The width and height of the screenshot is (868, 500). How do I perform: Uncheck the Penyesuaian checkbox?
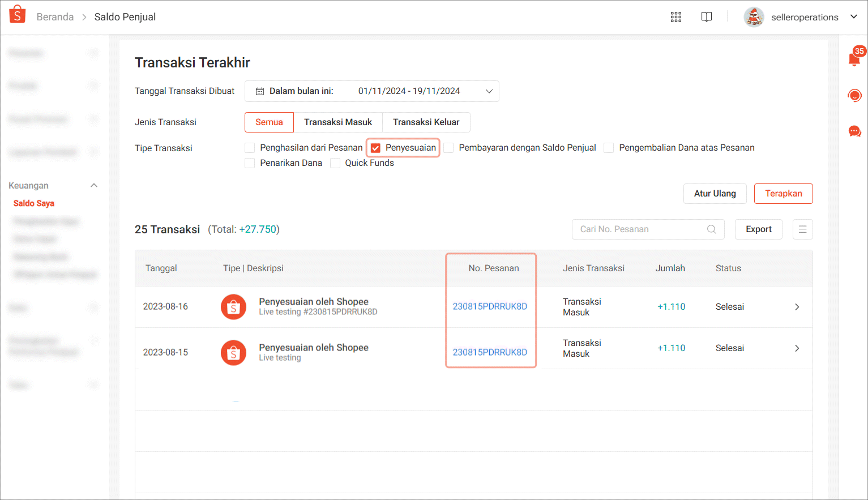375,148
